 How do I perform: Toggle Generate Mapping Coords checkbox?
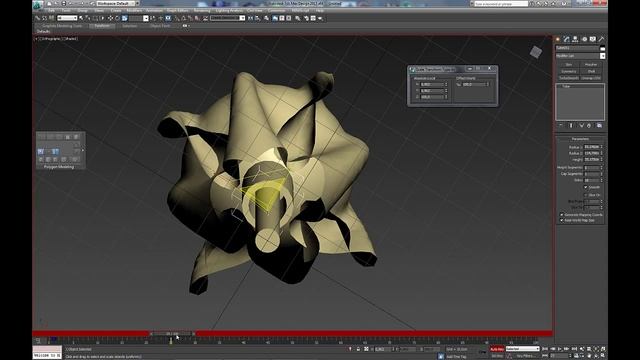tap(562, 214)
